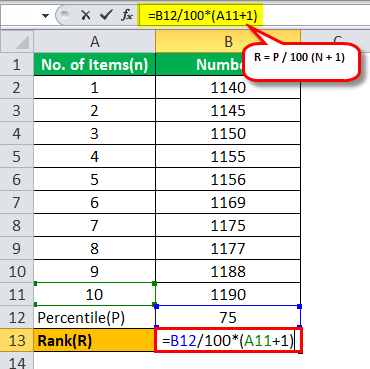The image size is (370, 369).
Task: Click cell with value 1190
Action: [228, 294]
